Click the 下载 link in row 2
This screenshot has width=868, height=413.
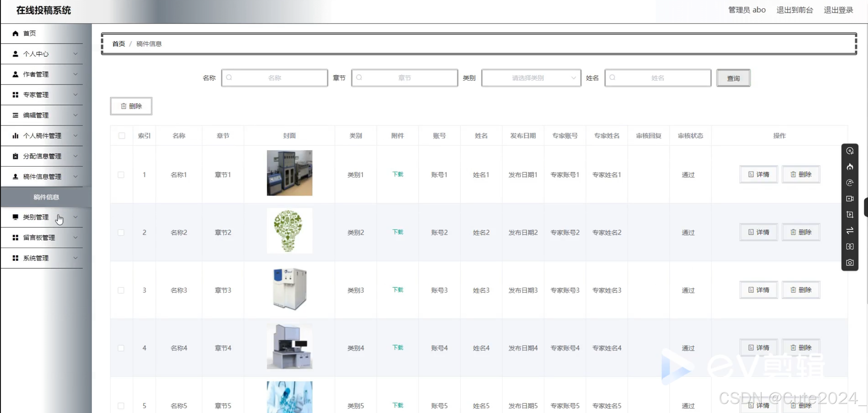397,232
